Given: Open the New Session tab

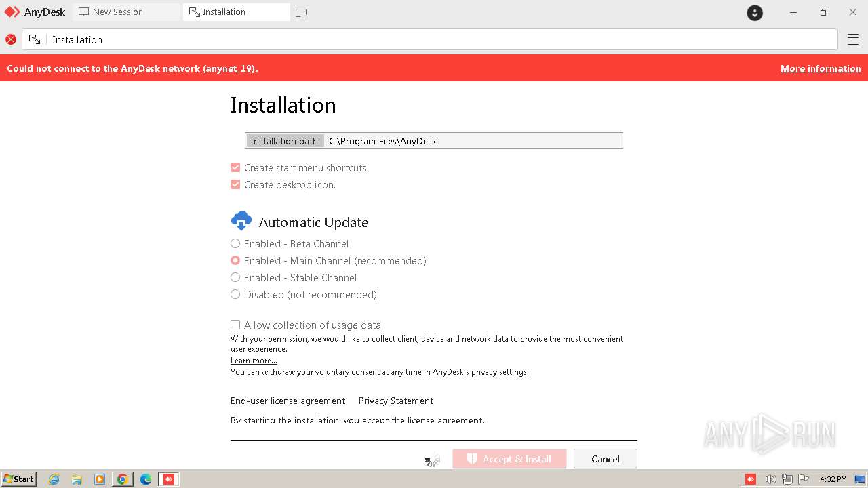Looking at the screenshot, I should click(126, 12).
